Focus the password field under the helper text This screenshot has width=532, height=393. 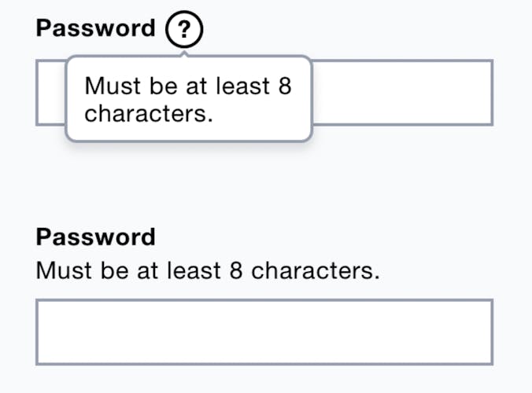click(x=264, y=332)
